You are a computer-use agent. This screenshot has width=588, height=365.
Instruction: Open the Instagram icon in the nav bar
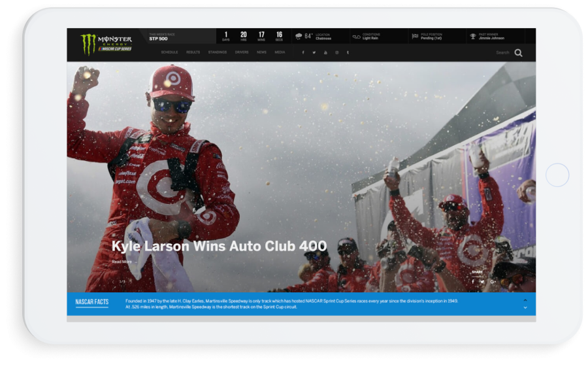coord(336,52)
